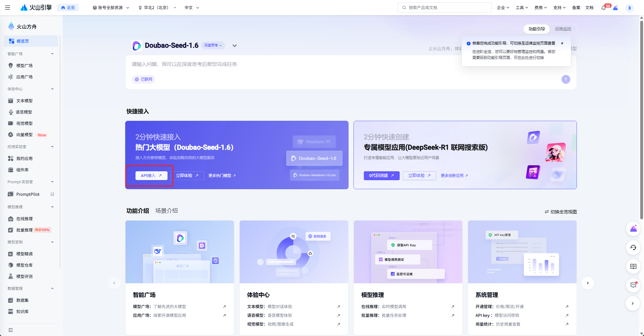The width and height of the screenshot is (644, 336).
Task: Open 更多热门模型 link
Action: pos(222,176)
